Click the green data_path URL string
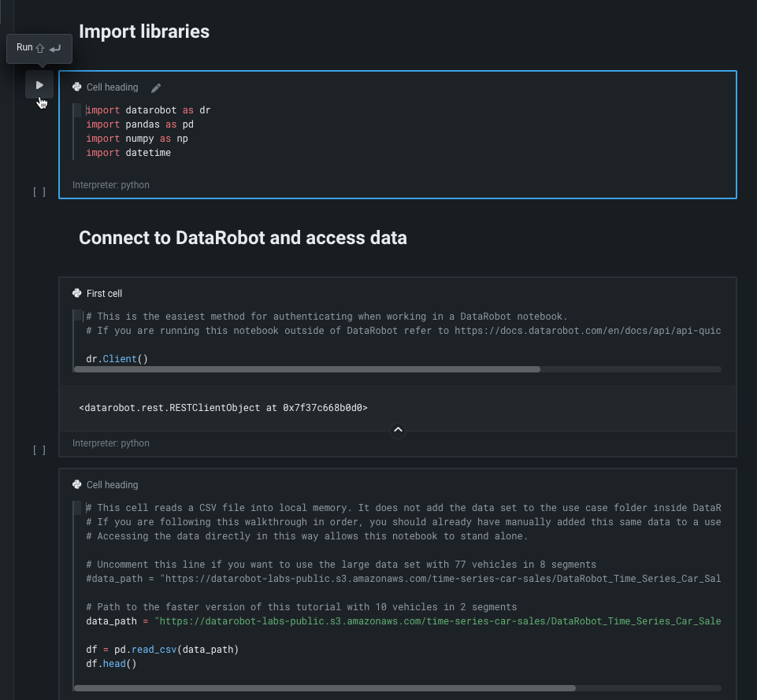This screenshot has width=757, height=700. tap(437, 621)
